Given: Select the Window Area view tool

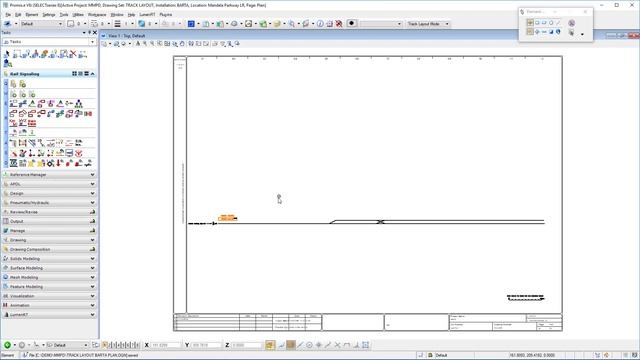Looking at the screenshot, I should click(x=160, y=44).
